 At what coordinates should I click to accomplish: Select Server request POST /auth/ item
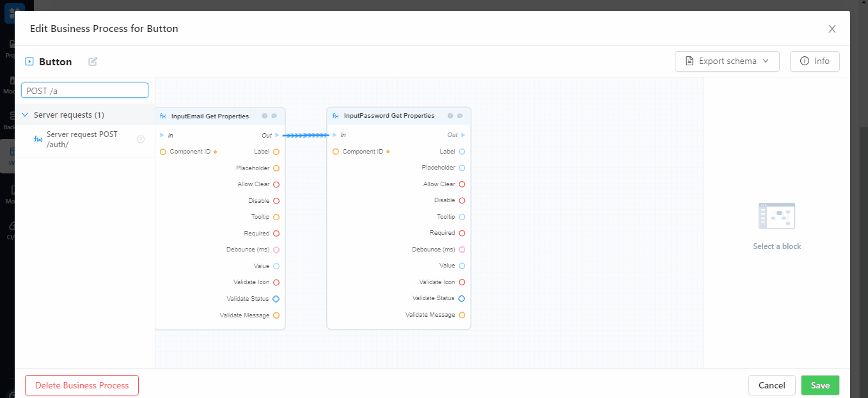tap(82, 139)
